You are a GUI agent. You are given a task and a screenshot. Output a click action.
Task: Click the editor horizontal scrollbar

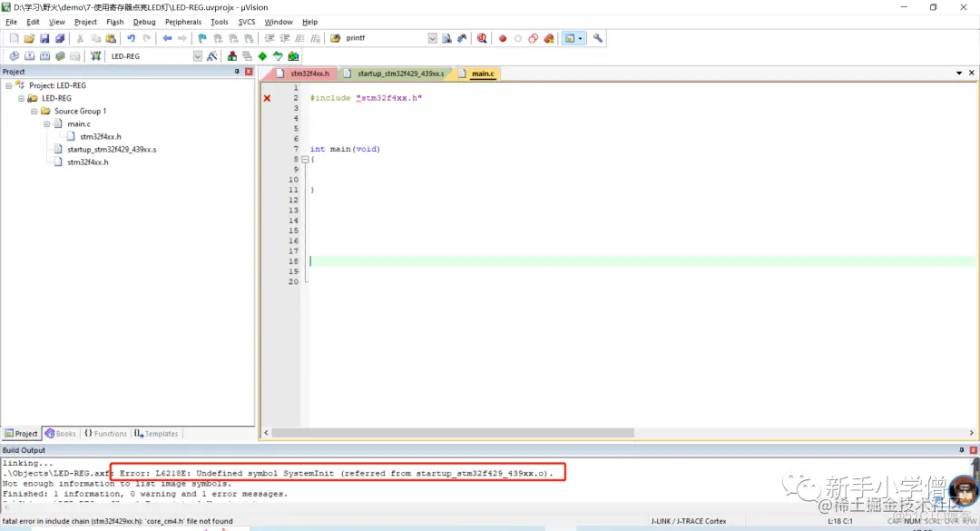click(453, 433)
